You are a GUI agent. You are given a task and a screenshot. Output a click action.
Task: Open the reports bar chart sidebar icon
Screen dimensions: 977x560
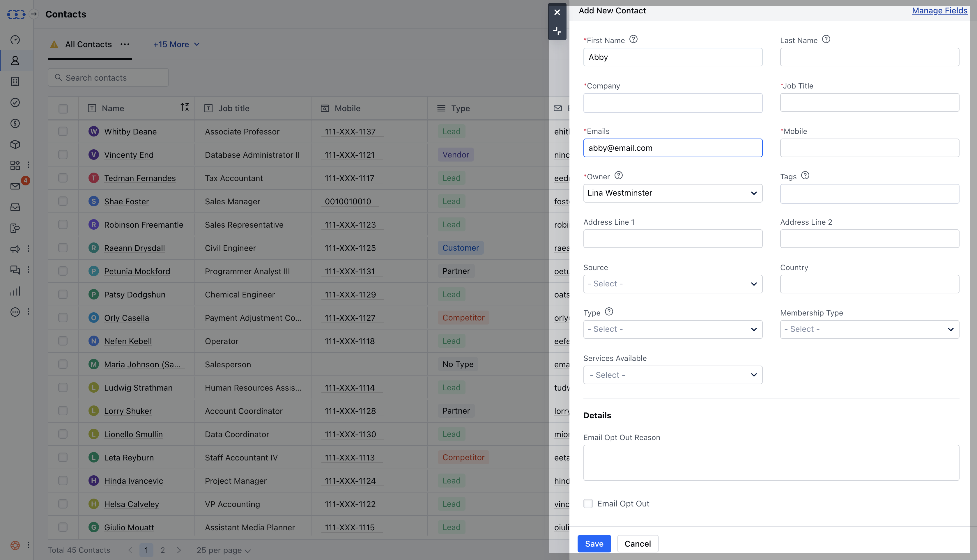(15, 291)
